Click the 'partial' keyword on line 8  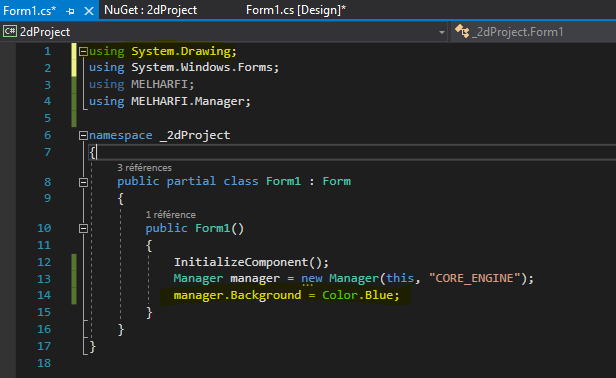coord(191,181)
